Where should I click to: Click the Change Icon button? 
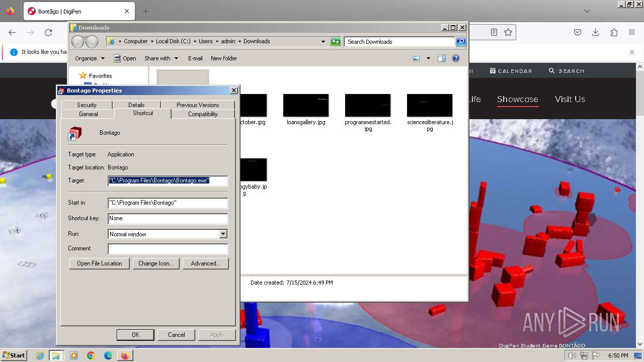(155, 263)
